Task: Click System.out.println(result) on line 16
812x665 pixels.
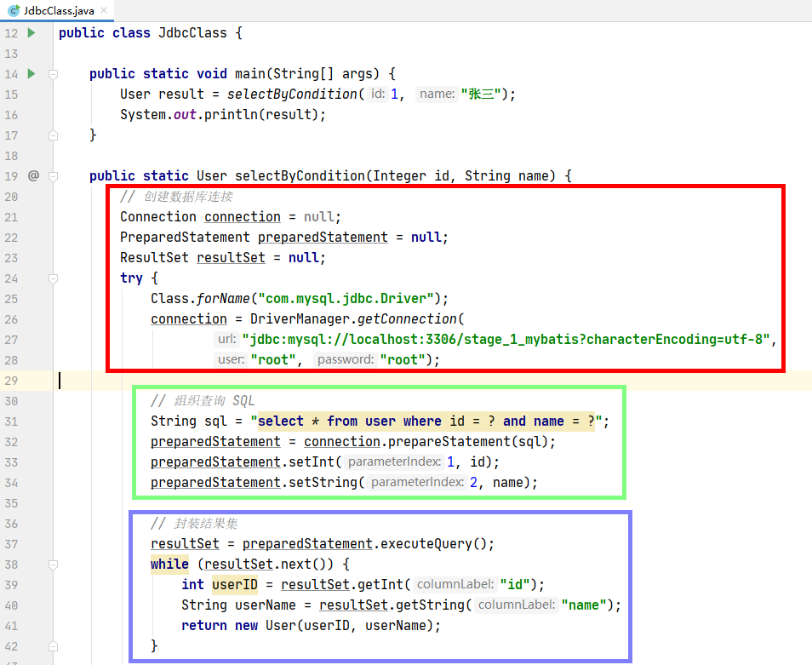Action: coord(223,114)
